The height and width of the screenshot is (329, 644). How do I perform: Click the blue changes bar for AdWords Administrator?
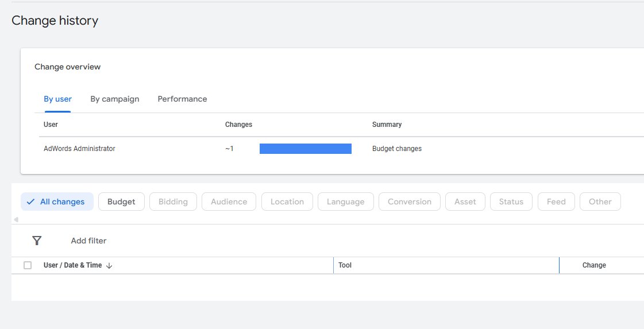tap(306, 149)
